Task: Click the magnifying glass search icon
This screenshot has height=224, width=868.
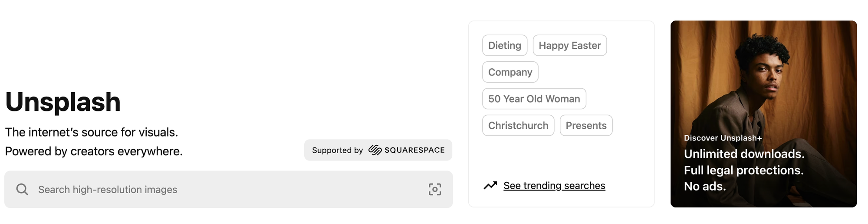Action: click(x=22, y=189)
